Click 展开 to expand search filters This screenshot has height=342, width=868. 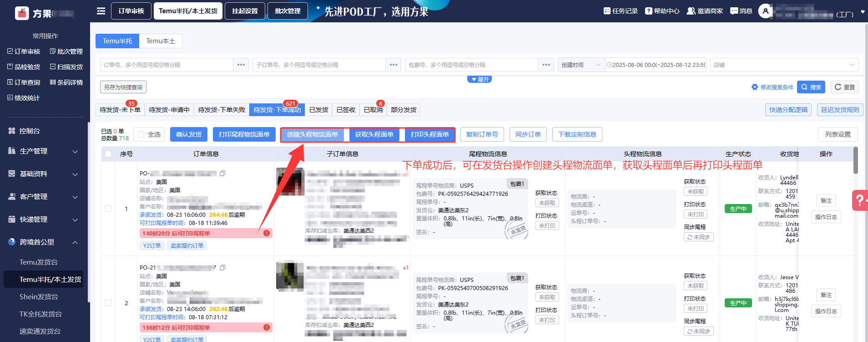pyautogui.click(x=479, y=79)
